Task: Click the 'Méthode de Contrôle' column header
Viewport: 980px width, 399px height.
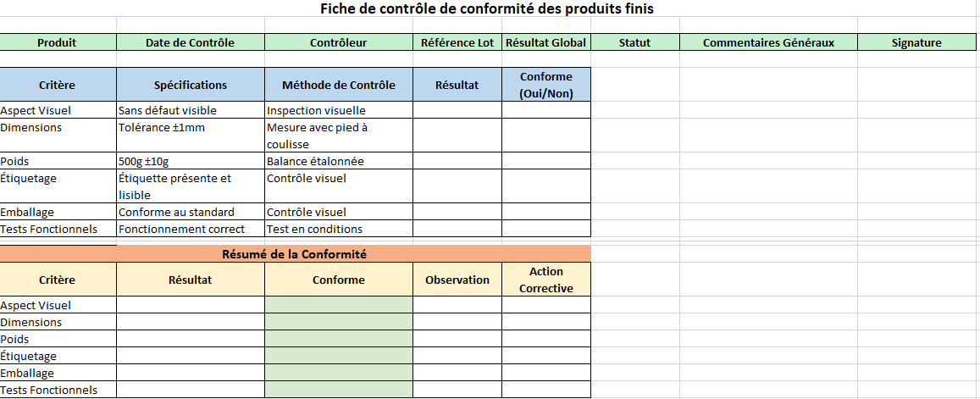Action: 338,85
